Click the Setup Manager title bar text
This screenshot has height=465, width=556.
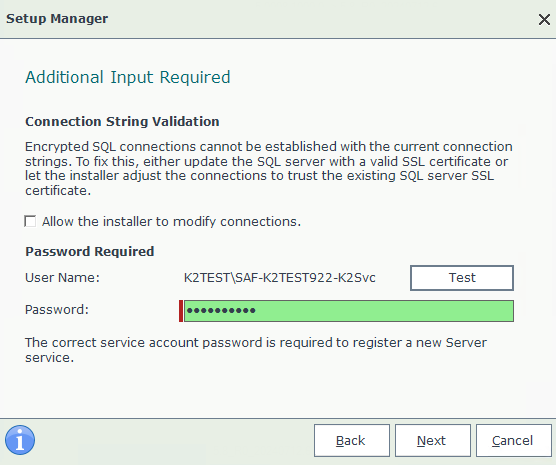click(57, 18)
